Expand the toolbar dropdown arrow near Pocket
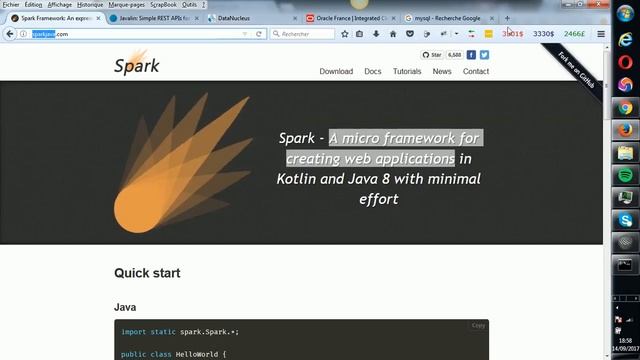 click(x=456, y=34)
